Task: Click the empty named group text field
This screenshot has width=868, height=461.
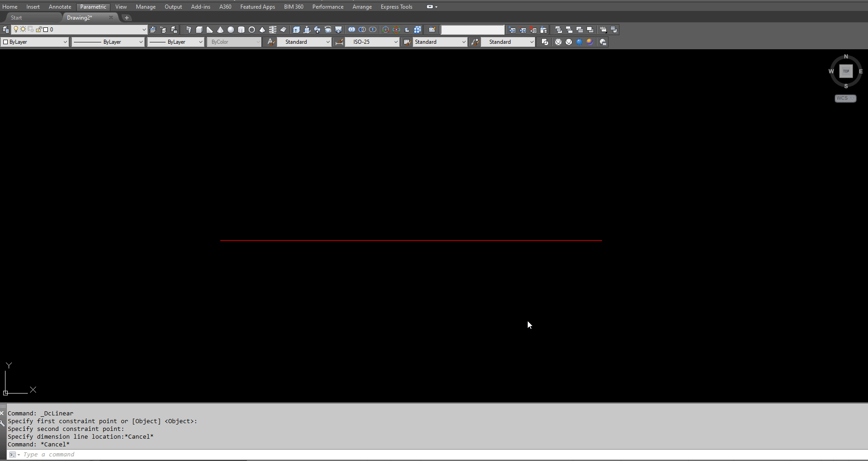Action: pyautogui.click(x=473, y=30)
